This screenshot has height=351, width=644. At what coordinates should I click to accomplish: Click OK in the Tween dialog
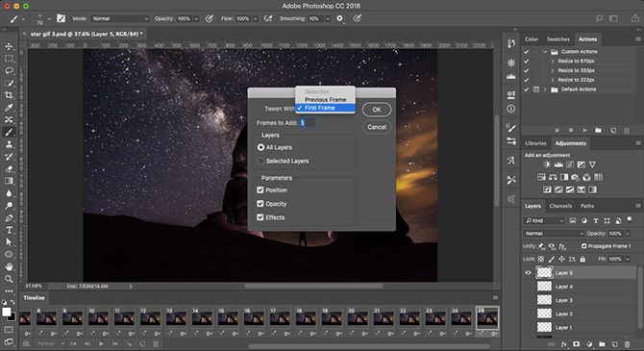click(x=377, y=110)
